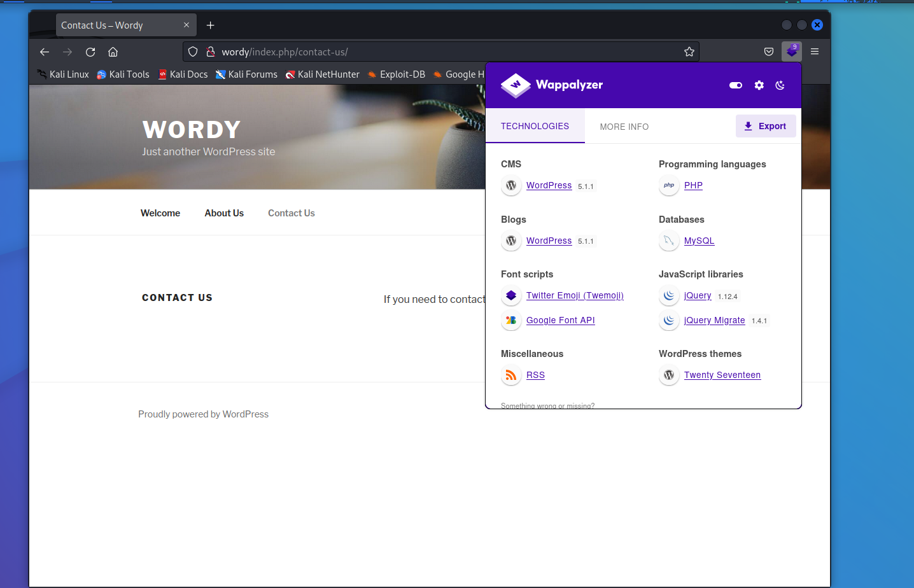914x588 pixels.
Task: Click the WORDY site title
Action: click(192, 130)
